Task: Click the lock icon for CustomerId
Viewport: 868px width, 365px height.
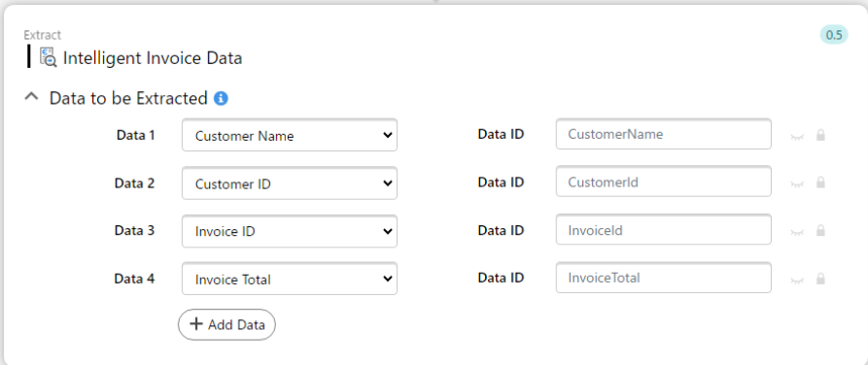Action: point(821,182)
